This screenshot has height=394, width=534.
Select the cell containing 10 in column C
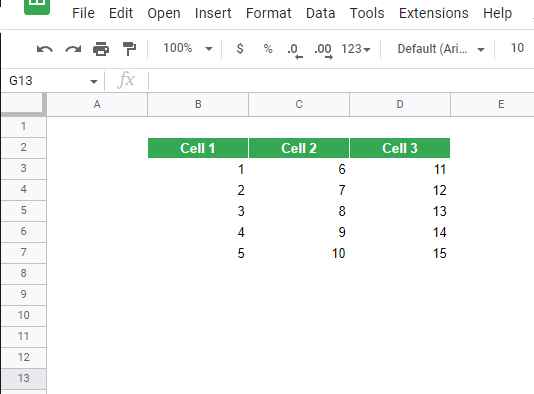[299, 253]
